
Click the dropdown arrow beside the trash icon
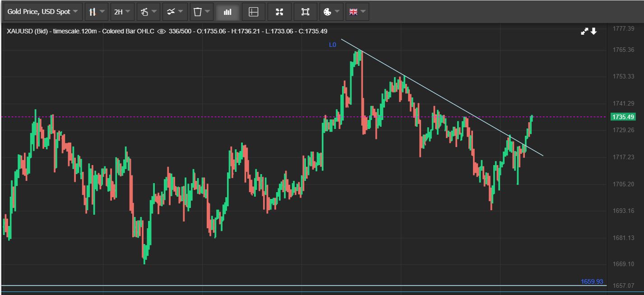207,12
